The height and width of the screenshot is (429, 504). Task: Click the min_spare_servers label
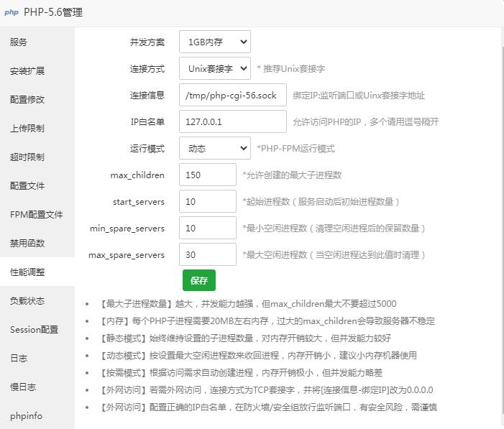(127, 229)
